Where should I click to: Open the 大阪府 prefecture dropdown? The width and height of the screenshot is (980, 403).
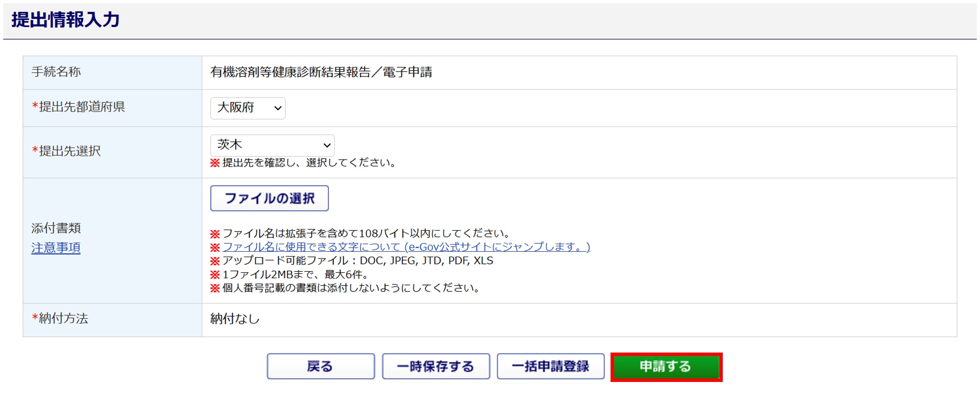247,108
